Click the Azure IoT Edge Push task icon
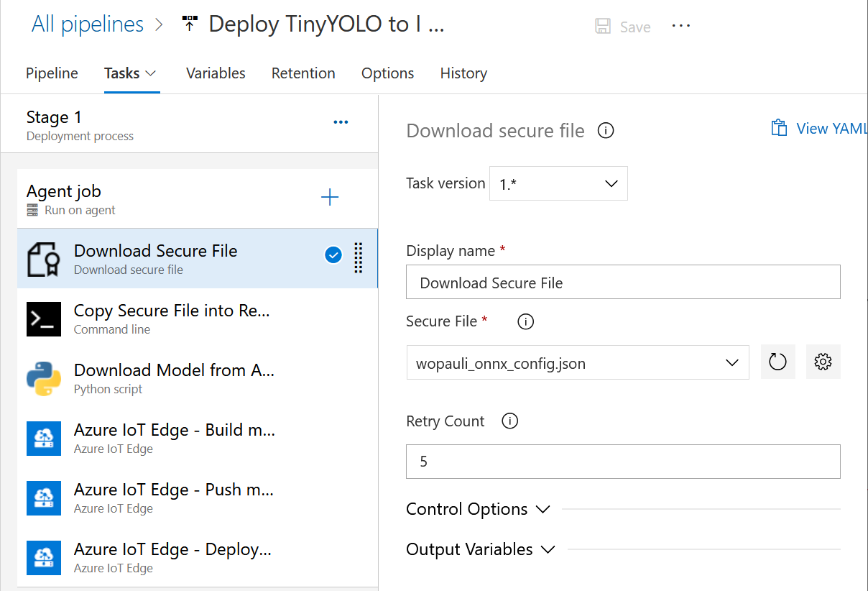Viewport: 868px width, 591px height. tap(44, 498)
